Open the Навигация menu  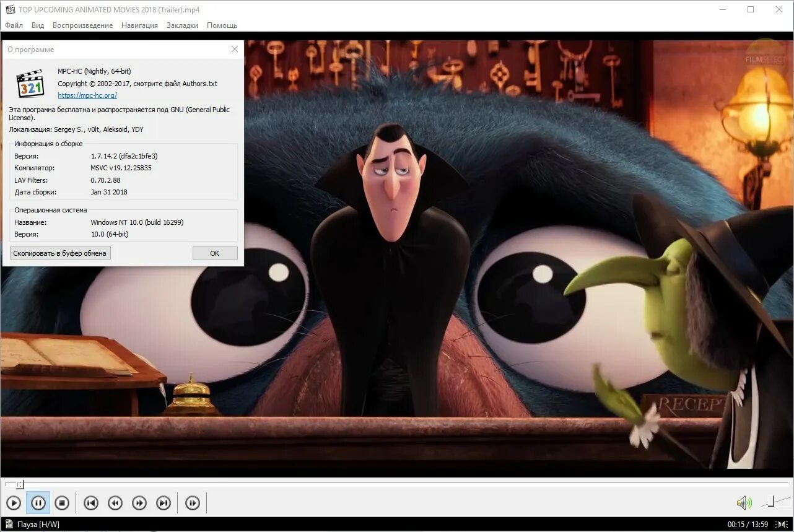pos(140,25)
